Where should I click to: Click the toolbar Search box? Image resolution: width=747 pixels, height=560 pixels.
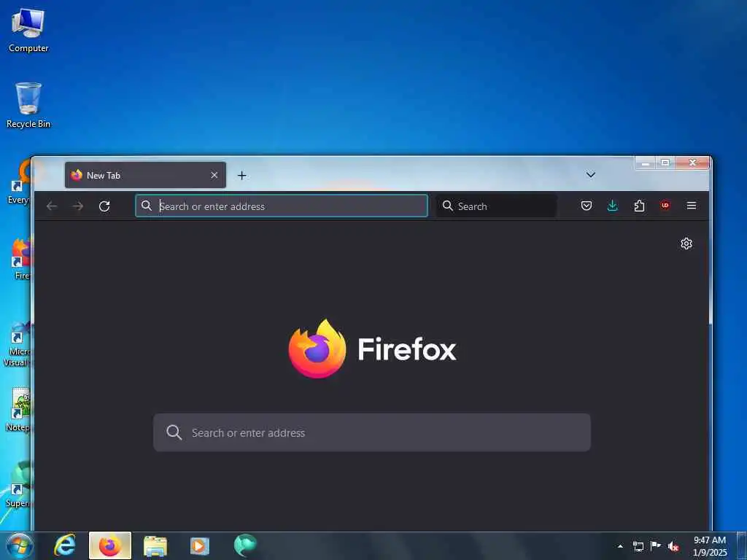click(496, 206)
